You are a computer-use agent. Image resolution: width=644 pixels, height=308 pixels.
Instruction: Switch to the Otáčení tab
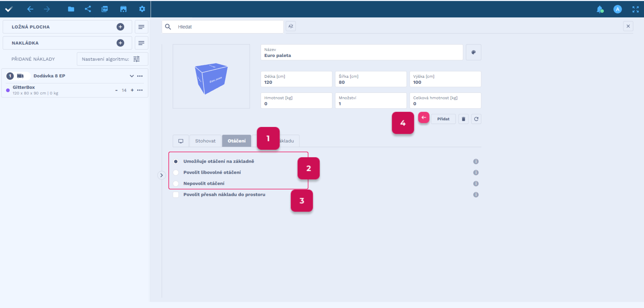pos(236,141)
